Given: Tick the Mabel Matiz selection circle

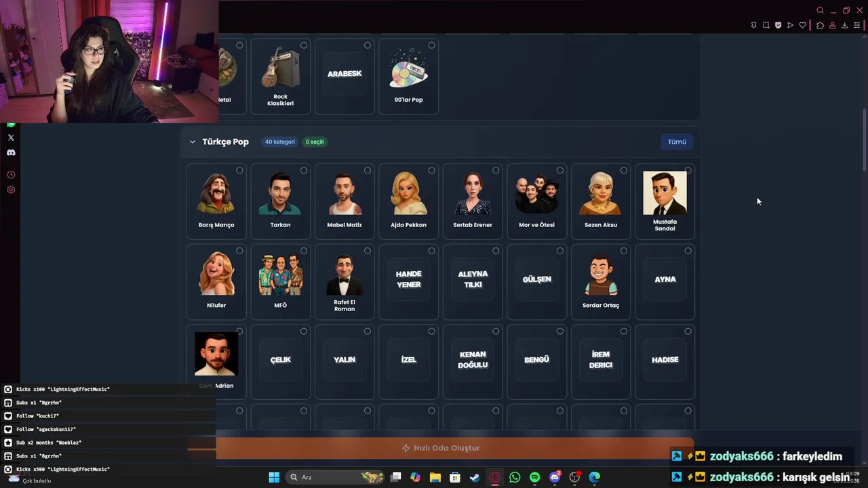Looking at the screenshot, I should [x=367, y=170].
